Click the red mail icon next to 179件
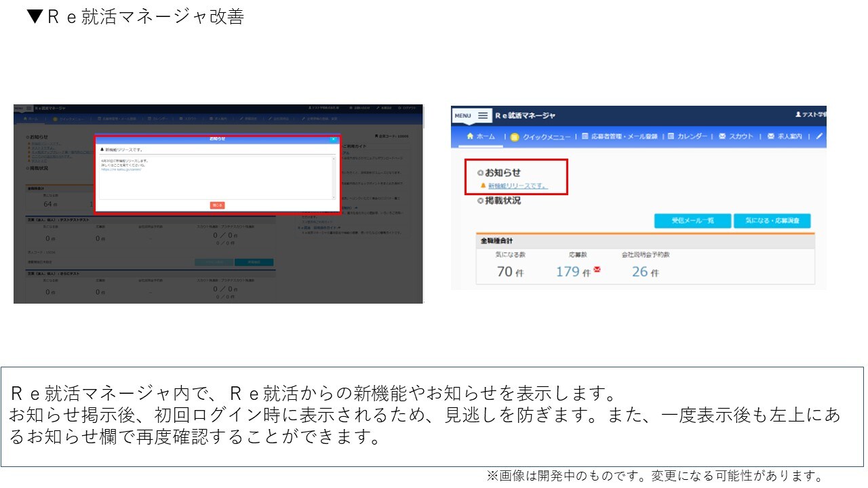 click(x=597, y=270)
